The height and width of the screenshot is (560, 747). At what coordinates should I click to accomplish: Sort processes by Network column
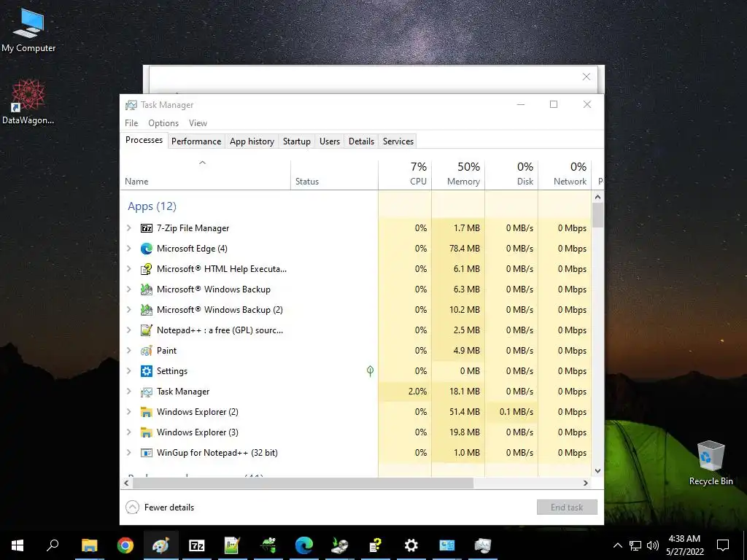(x=565, y=174)
